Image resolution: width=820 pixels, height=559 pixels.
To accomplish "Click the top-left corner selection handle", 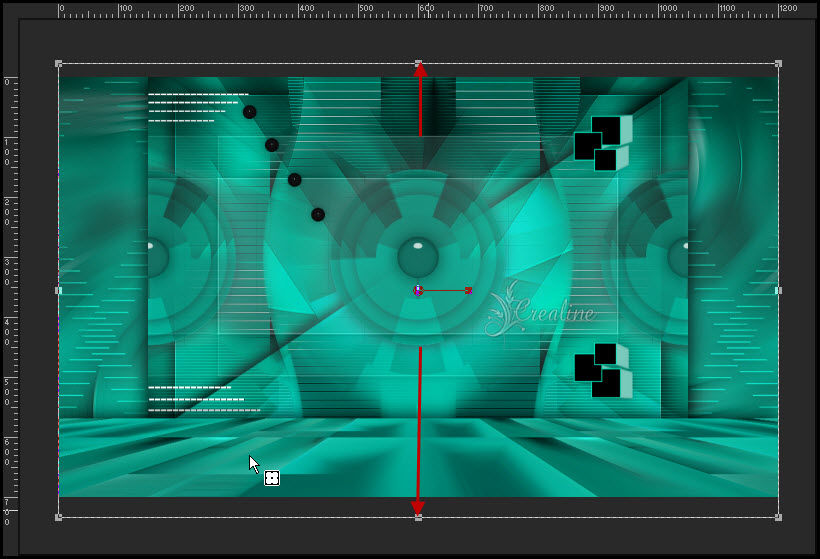I will point(59,64).
